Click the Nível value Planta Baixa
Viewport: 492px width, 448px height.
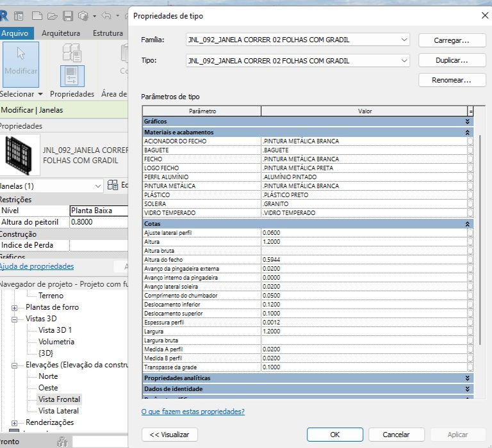click(99, 211)
